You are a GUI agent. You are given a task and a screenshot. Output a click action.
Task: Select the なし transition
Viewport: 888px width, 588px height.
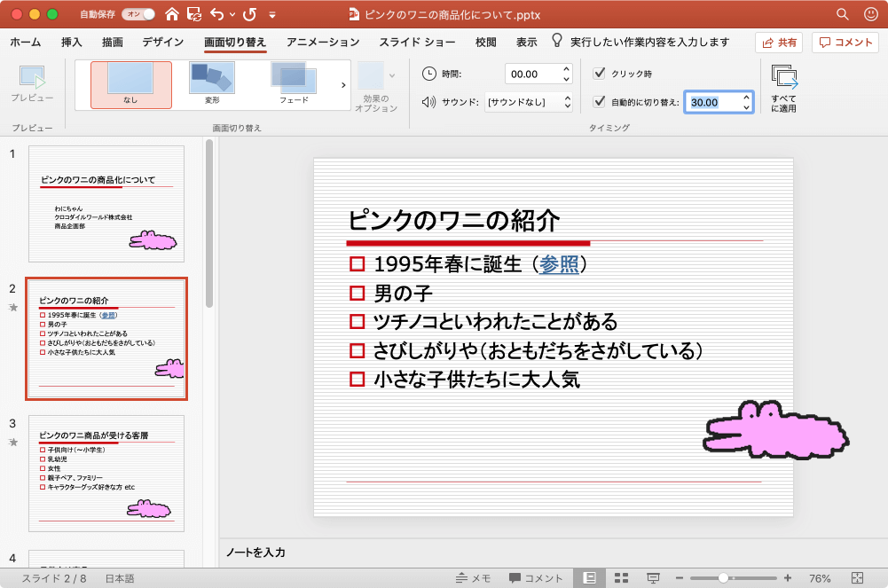tap(130, 85)
